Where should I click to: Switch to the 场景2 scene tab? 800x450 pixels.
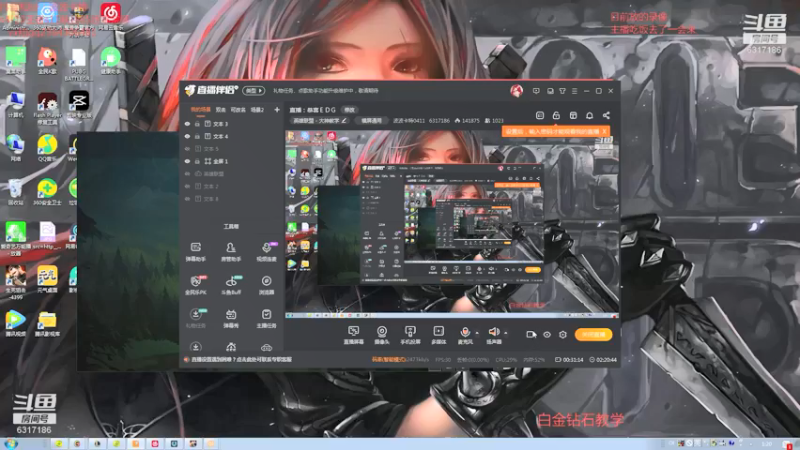(257, 110)
